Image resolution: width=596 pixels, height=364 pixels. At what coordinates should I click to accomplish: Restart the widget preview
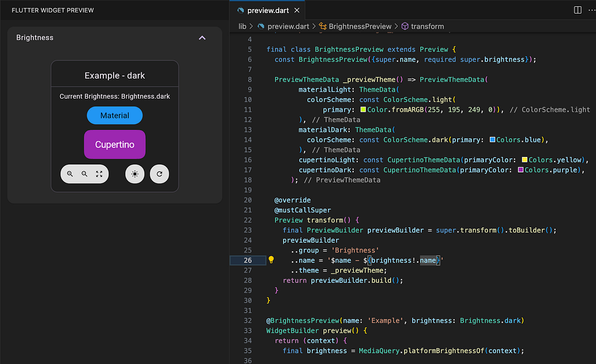point(160,174)
